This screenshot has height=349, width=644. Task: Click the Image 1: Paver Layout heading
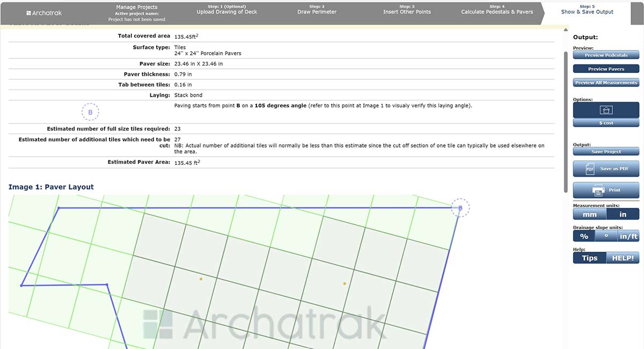pos(51,187)
